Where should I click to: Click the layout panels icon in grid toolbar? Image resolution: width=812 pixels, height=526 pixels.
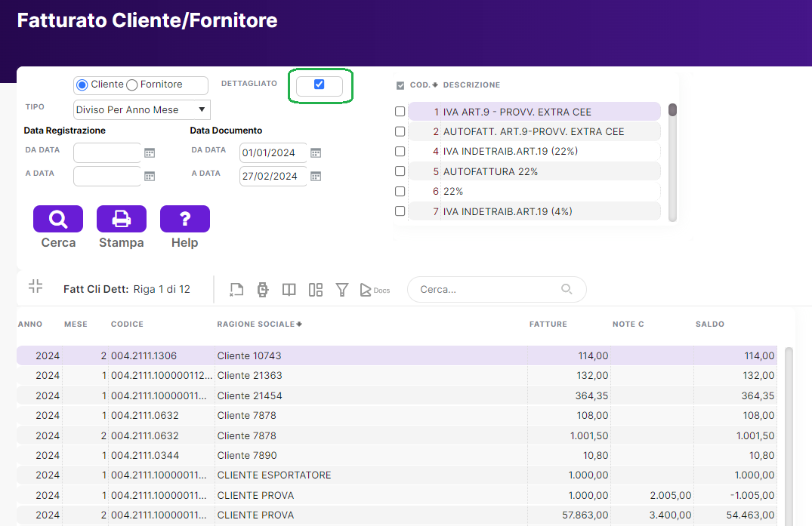coord(316,290)
